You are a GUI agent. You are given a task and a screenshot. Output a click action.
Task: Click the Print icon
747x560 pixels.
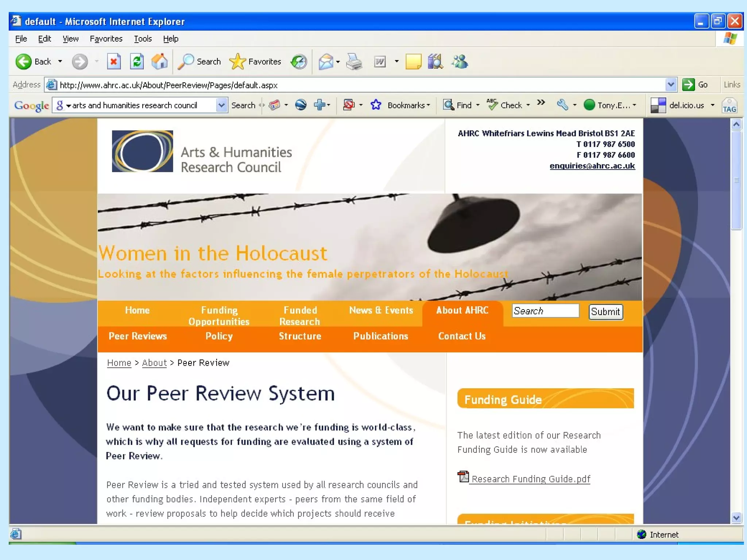(354, 62)
